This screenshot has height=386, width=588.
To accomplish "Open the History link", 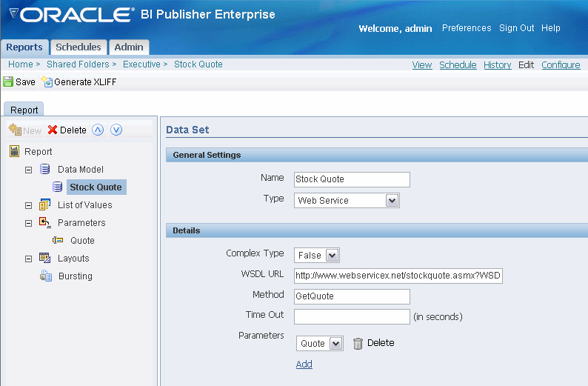I will click(497, 65).
